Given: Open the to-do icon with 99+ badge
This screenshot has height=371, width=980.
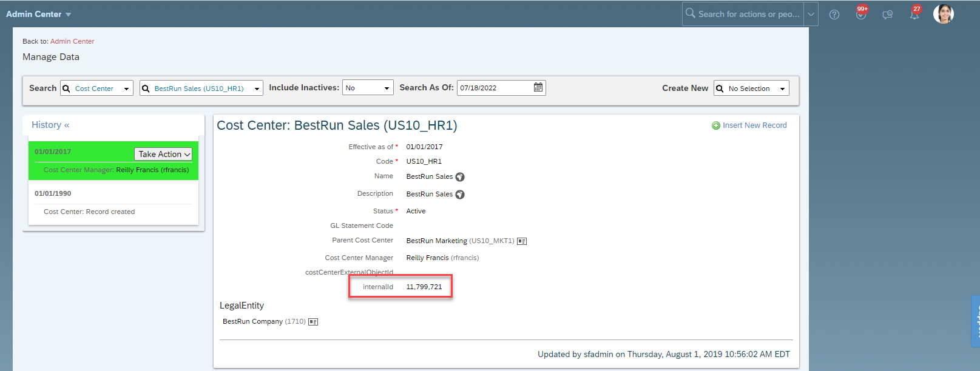Looking at the screenshot, I should 861,13.
